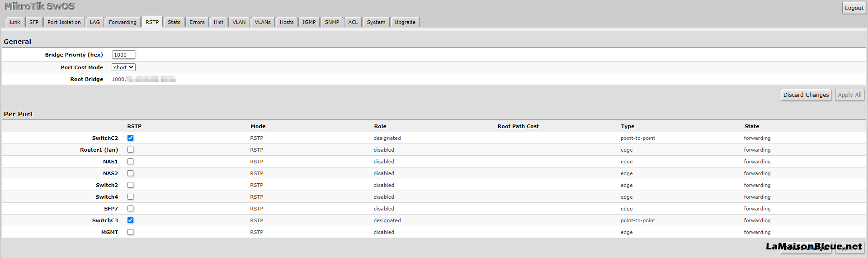Click the Bridge Priority hex field
868x258 pixels.
pos(123,55)
